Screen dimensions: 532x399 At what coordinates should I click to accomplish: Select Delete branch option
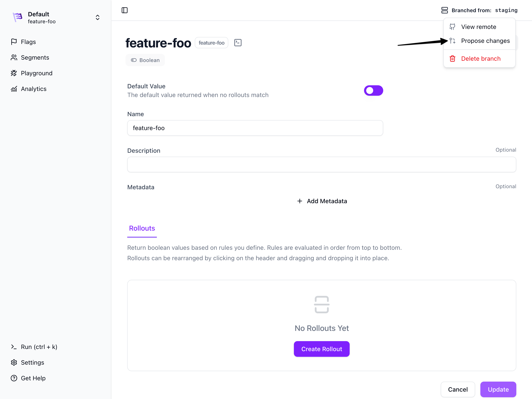(480, 59)
